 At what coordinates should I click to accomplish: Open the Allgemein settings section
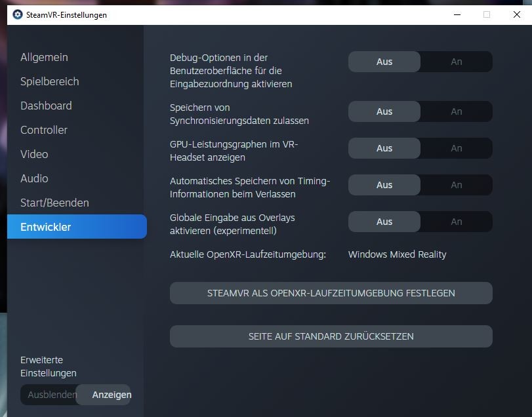(44, 57)
